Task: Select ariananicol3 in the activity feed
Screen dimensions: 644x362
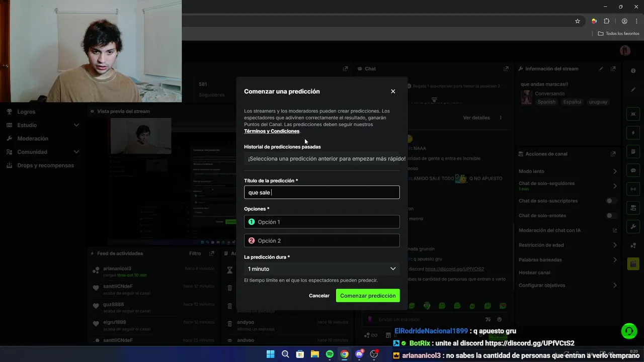Action: [x=117, y=268]
